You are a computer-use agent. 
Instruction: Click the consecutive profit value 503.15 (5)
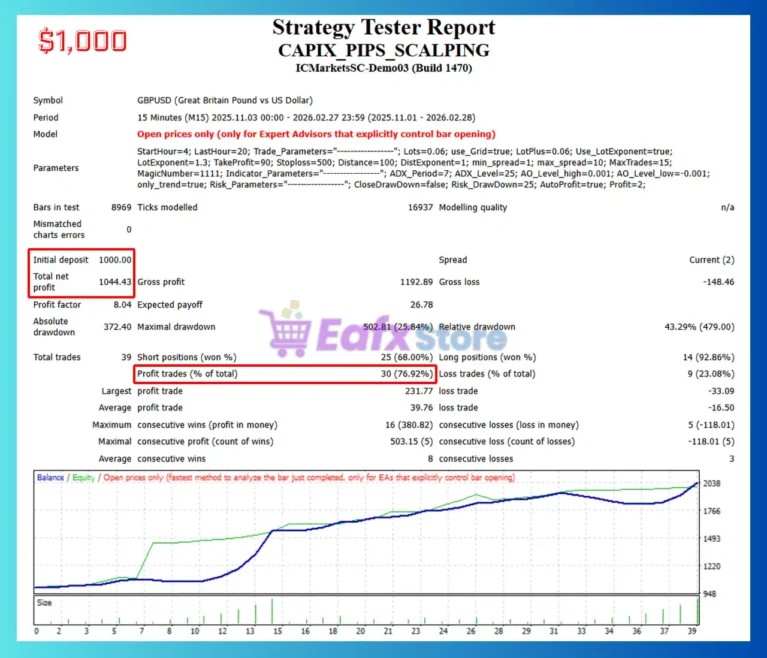click(411, 441)
